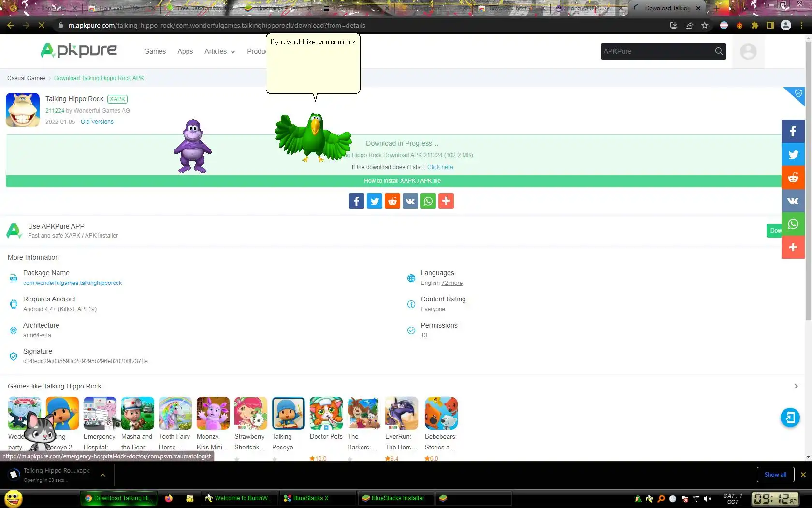Stop page loading with the X button

[x=42, y=25]
